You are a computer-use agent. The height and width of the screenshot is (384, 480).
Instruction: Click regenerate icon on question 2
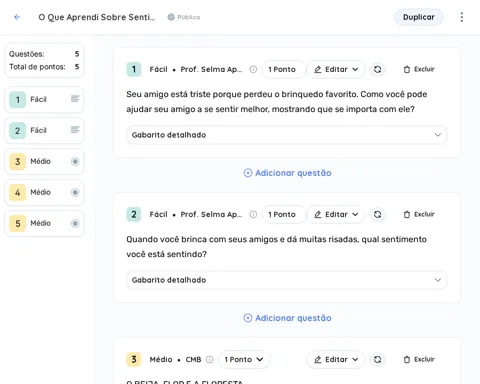[377, 214]
